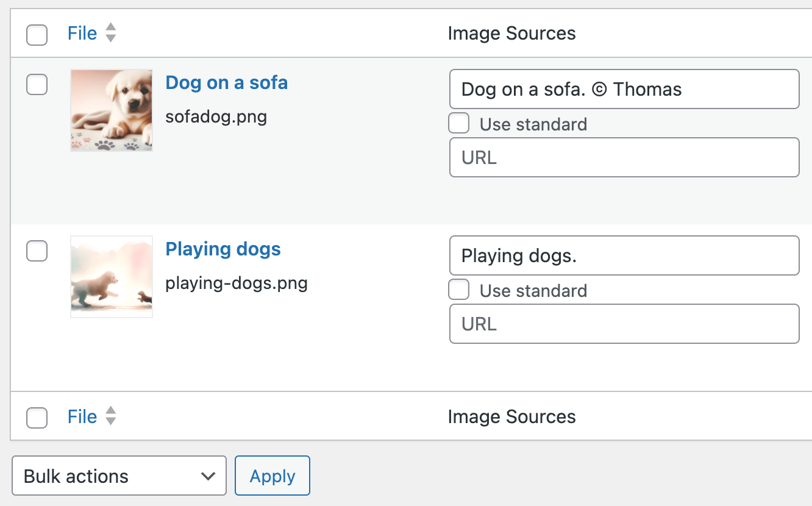Screen dimensions: 812x506
Task: Click the footer File sort arrows icon
Action: click(x=110, y=416)
